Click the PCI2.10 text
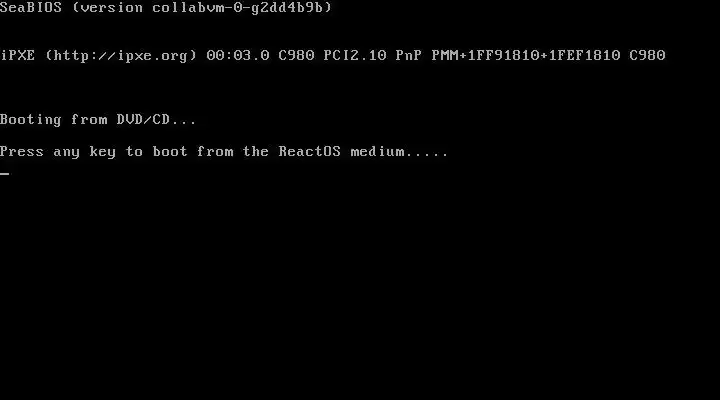720x400 pixels. click(355, 56)
